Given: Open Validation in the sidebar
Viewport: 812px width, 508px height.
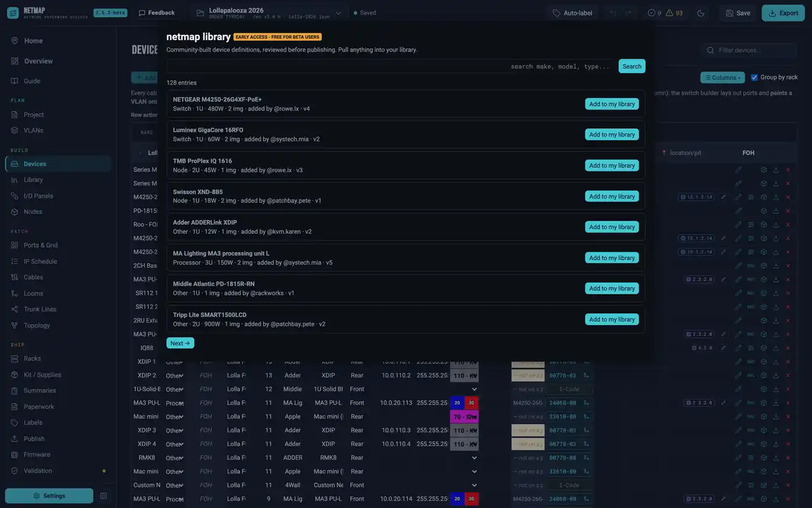Looking at the screenshot, I should 38,471.
